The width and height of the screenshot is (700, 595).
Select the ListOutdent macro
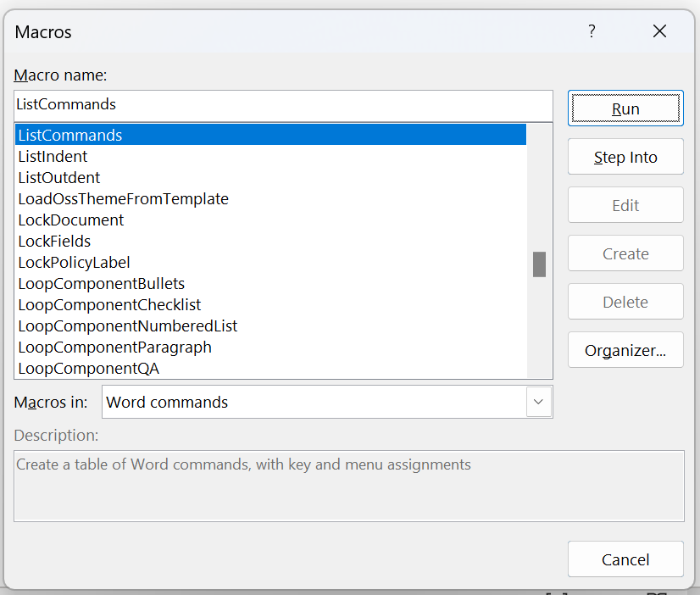click(270, 177)
